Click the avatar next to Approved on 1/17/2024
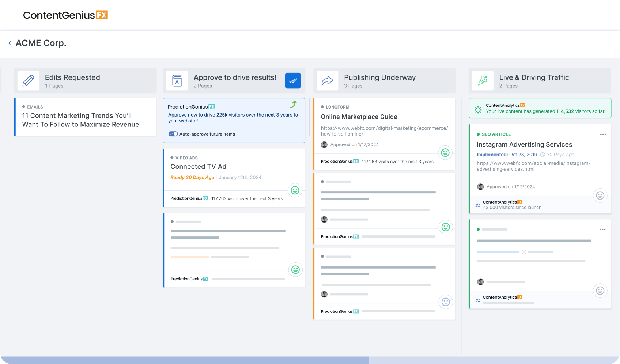Image resolution: width=620 pixels, height=364 pixels. [324, 144]
